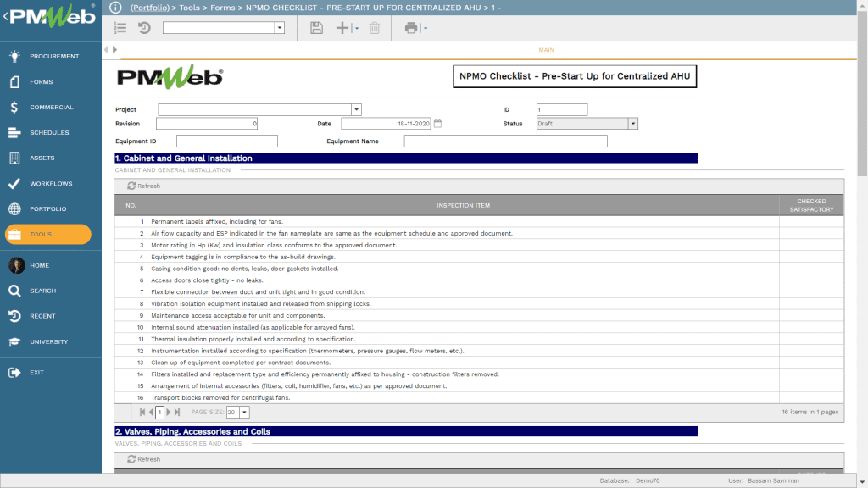Click the NO. column header
The image size is (868, 488).
pos(131,205)
